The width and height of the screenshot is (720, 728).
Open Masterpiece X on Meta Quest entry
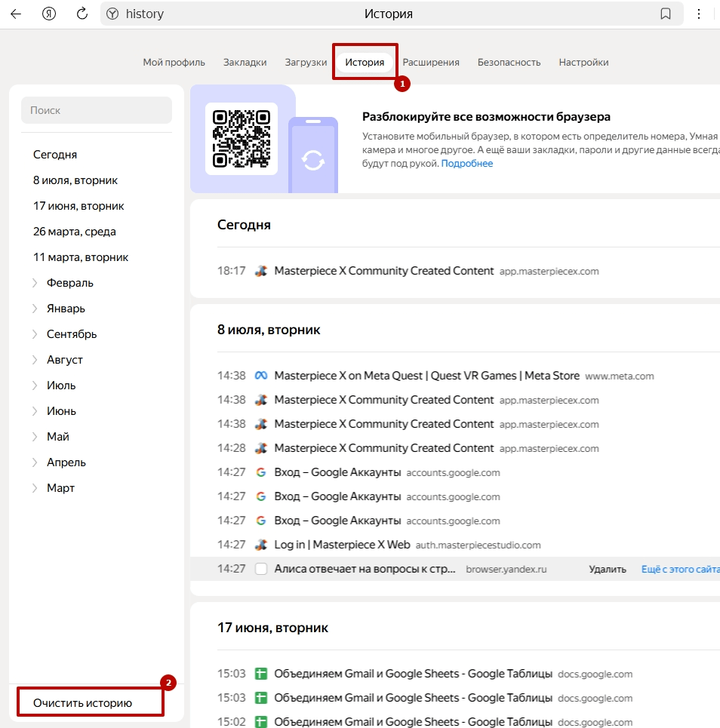[426, 376]
